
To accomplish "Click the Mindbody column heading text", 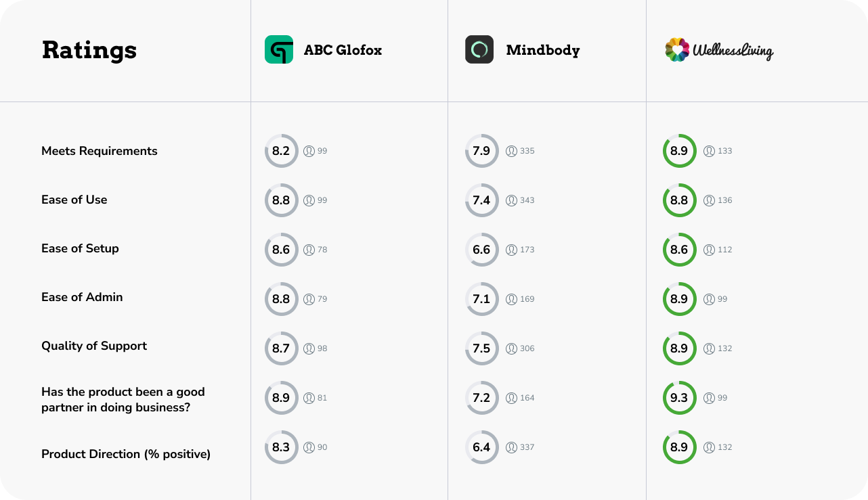I will pos(543,50).
